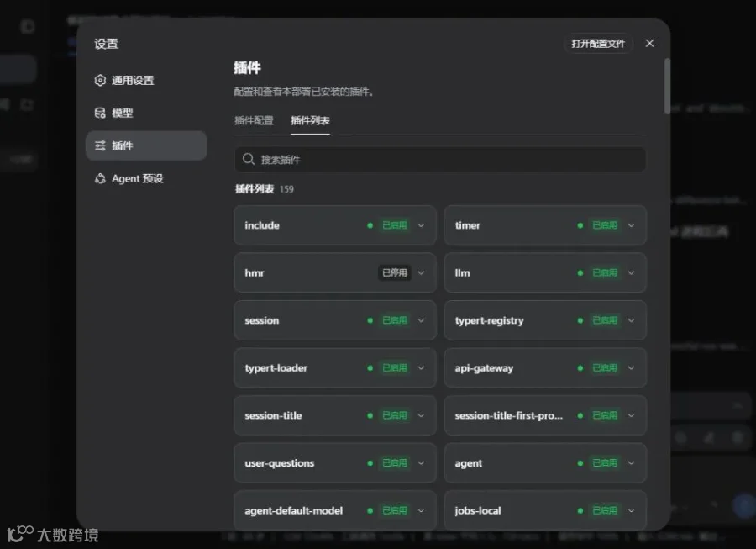Expand the typert-loader plugin chevron
Screen dimensions: 756x549
click(x=421, y=367)
